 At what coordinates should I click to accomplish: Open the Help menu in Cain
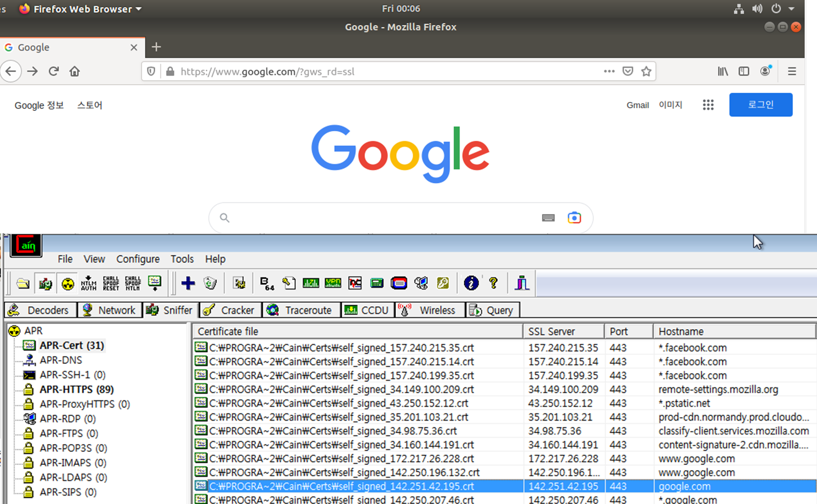215,259
